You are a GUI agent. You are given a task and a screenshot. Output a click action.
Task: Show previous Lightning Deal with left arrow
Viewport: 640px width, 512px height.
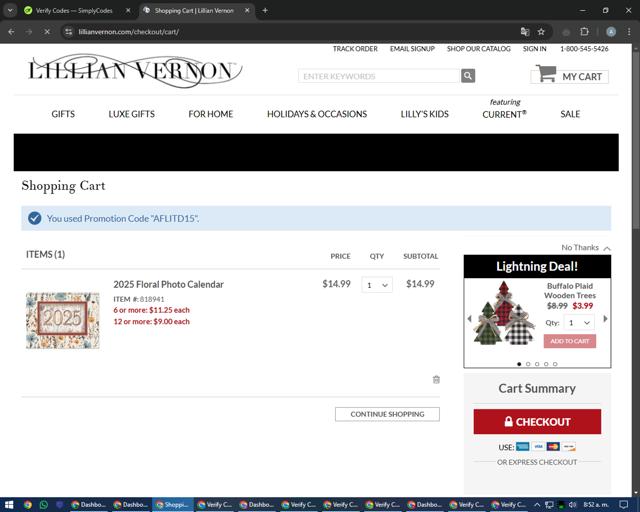[469, 318]
